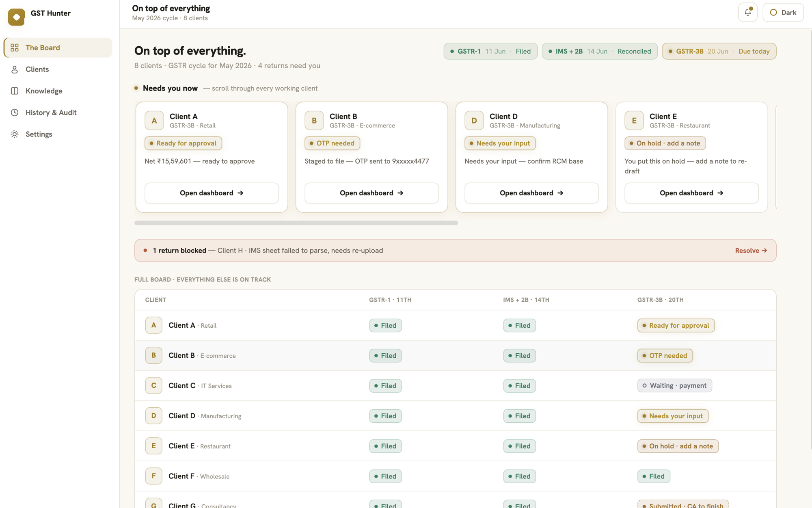Click the GSTR-3B Due today pill
This screenshot has height=508, width=812.
point(719,51)
